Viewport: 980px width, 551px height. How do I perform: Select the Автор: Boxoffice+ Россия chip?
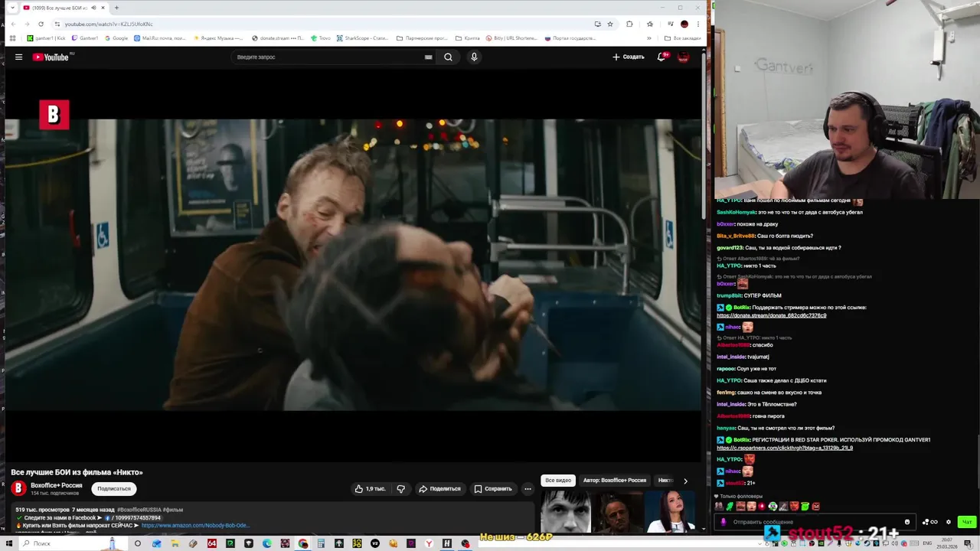click(615, 481)
